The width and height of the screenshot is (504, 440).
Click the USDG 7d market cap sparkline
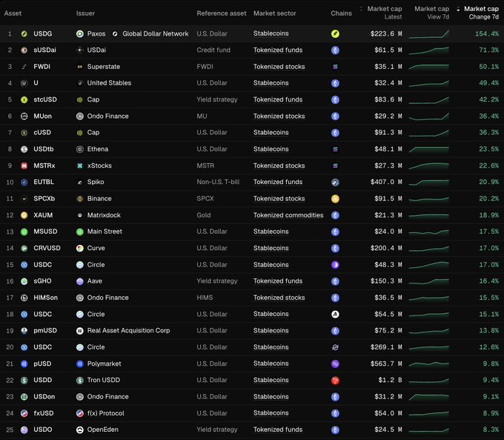(x=429, y=34)
